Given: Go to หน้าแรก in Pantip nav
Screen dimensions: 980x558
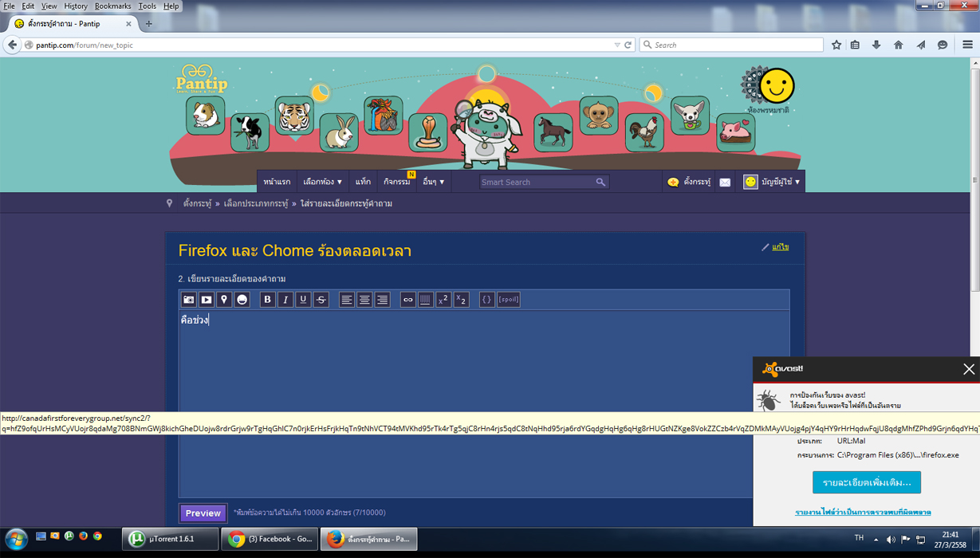Looking at the screenshot, I should [x=277, y=182].
